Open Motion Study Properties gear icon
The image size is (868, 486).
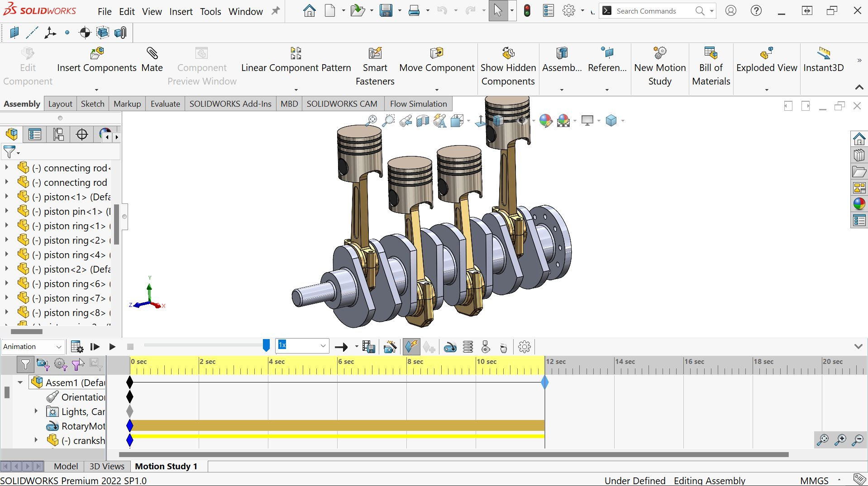(524, 347)
